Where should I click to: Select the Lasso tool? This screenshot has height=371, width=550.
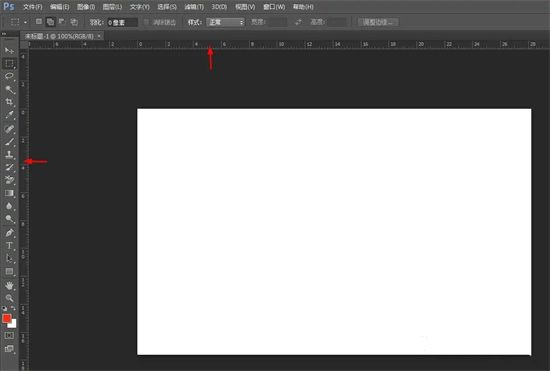click(x=9, y=76)
